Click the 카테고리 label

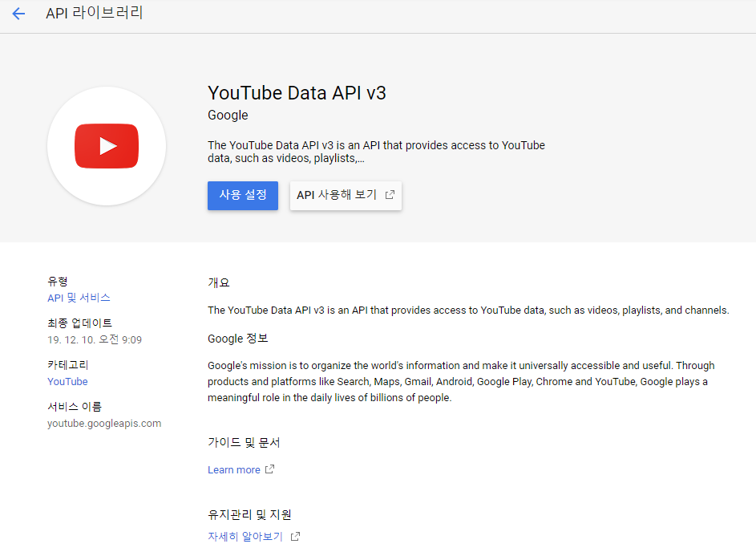67,365
